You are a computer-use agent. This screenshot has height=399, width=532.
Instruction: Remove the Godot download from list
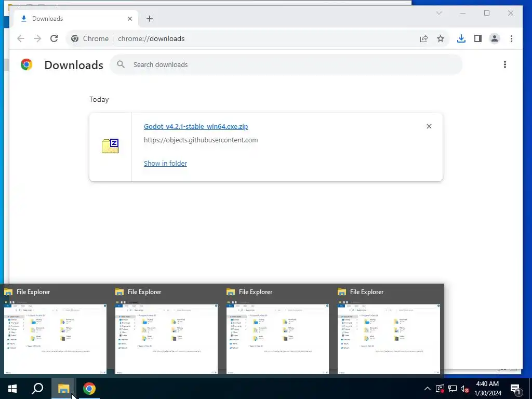[x=429, y=126]
